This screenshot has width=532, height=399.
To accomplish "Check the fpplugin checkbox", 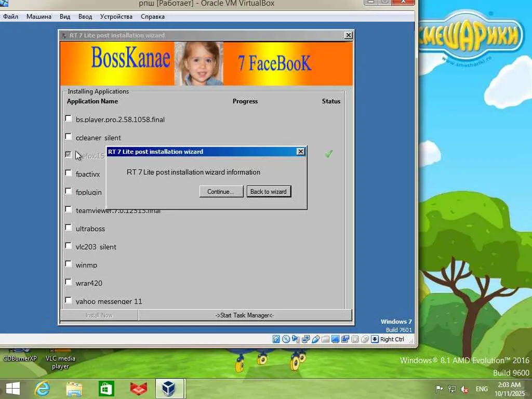I will pos(68,191).
